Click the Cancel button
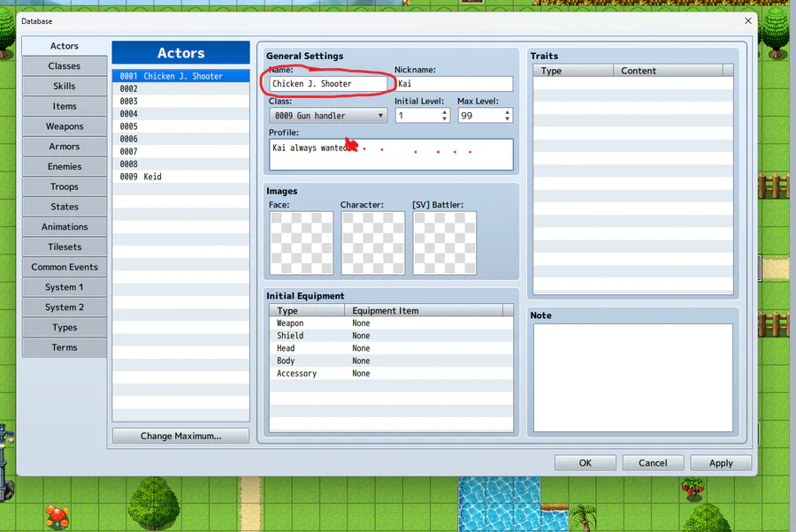Screen dimensions: 796x532 tap(653, 462)
